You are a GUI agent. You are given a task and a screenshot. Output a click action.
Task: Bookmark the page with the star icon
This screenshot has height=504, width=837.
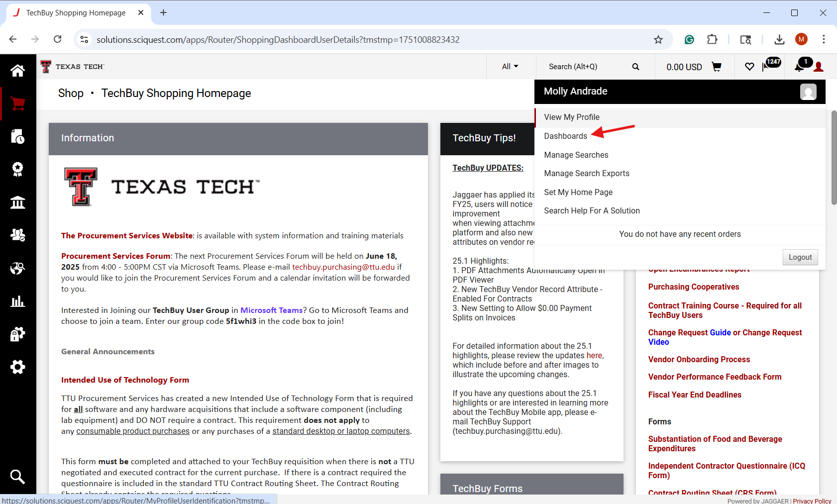pyautogui.click(x=658, y=39)
